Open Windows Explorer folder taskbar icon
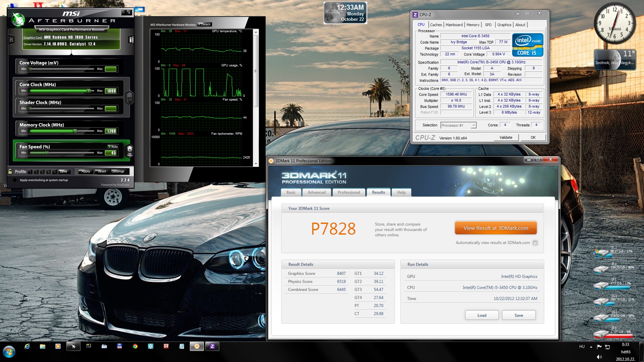This screenshot has width=644, height=362. pos(43,346)
